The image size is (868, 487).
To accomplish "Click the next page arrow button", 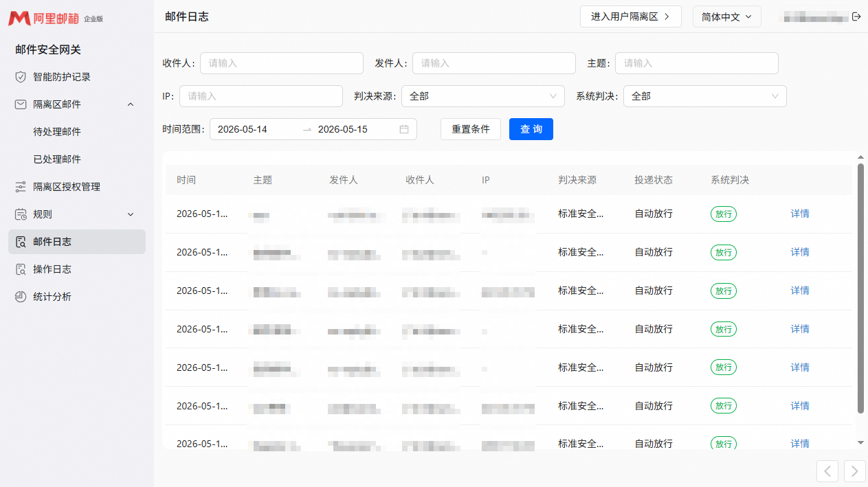I will pyautogui.click(x=855, y=471).
